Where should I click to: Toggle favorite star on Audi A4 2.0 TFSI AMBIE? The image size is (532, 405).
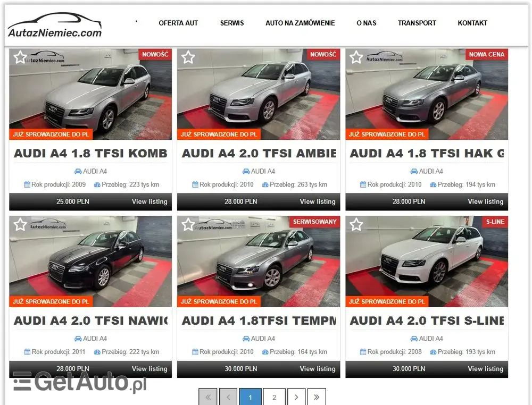(x=188, y=57)
